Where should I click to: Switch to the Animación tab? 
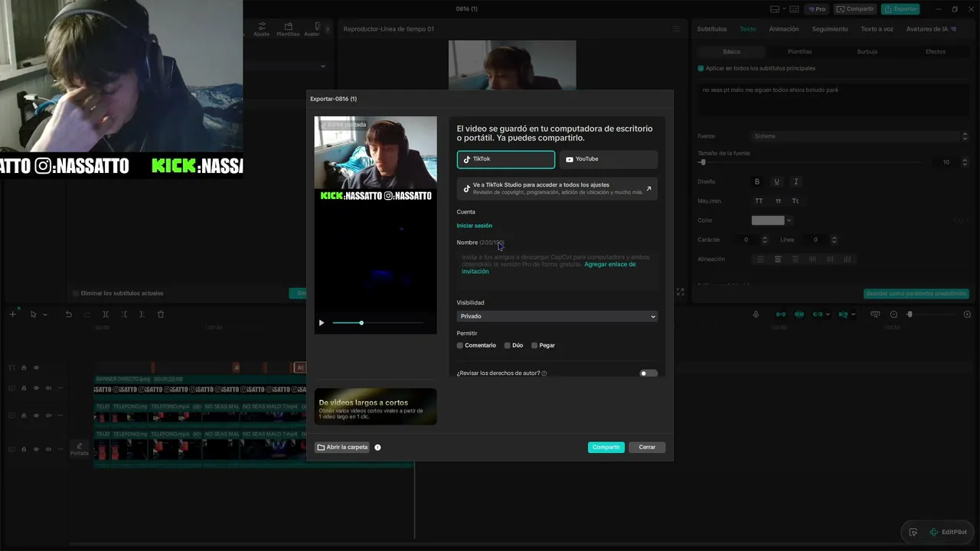783,29
